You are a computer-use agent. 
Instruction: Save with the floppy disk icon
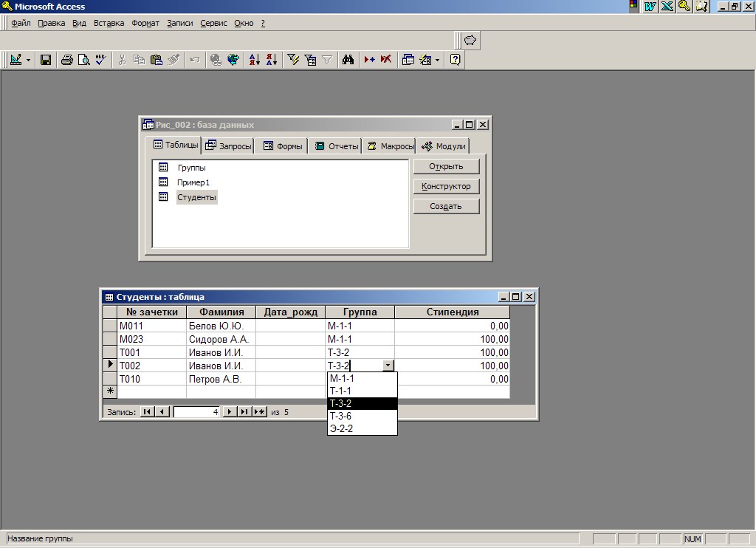tap(46, 60)
